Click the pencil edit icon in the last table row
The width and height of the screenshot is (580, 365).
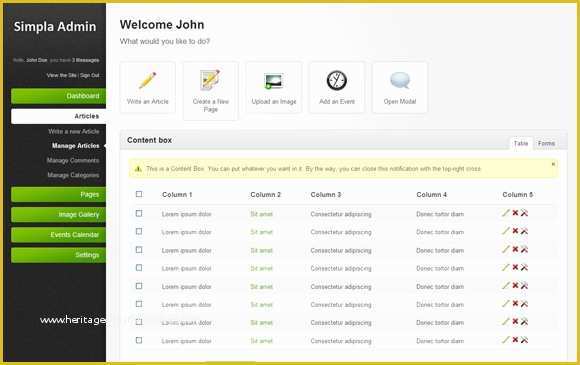[x=506, y=339]
